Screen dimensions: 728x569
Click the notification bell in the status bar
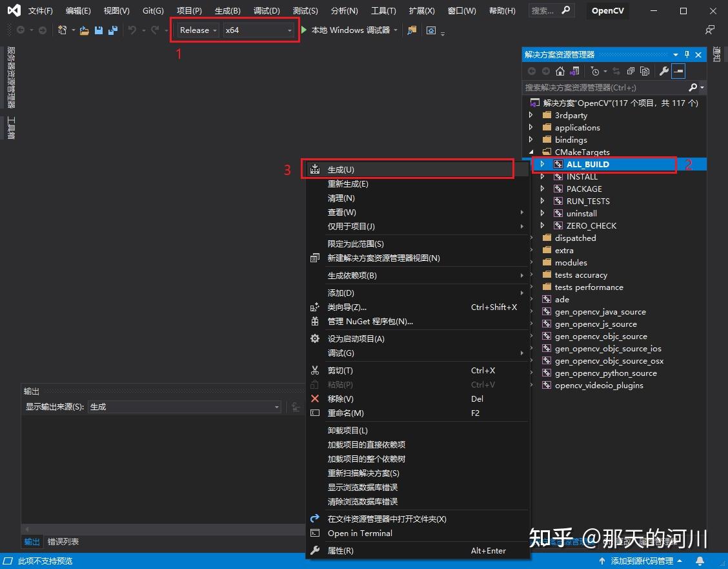(700, 561)
